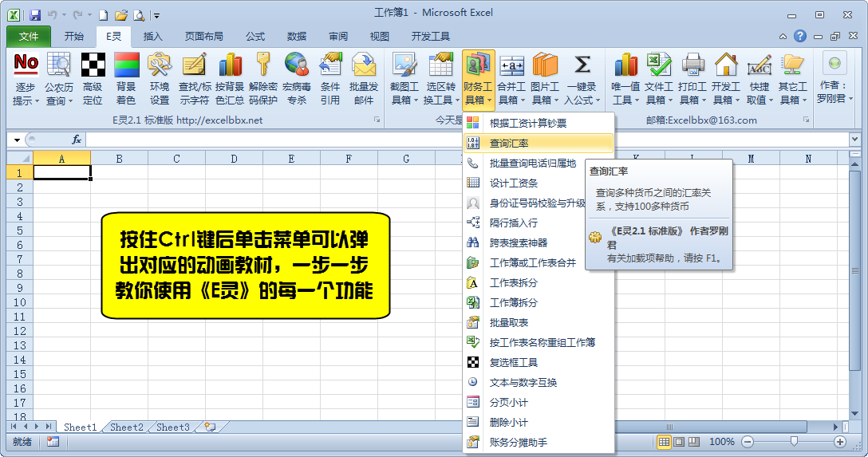Select 隔行插入行 menu entry
868x457 pixels.
coord(523,223)
